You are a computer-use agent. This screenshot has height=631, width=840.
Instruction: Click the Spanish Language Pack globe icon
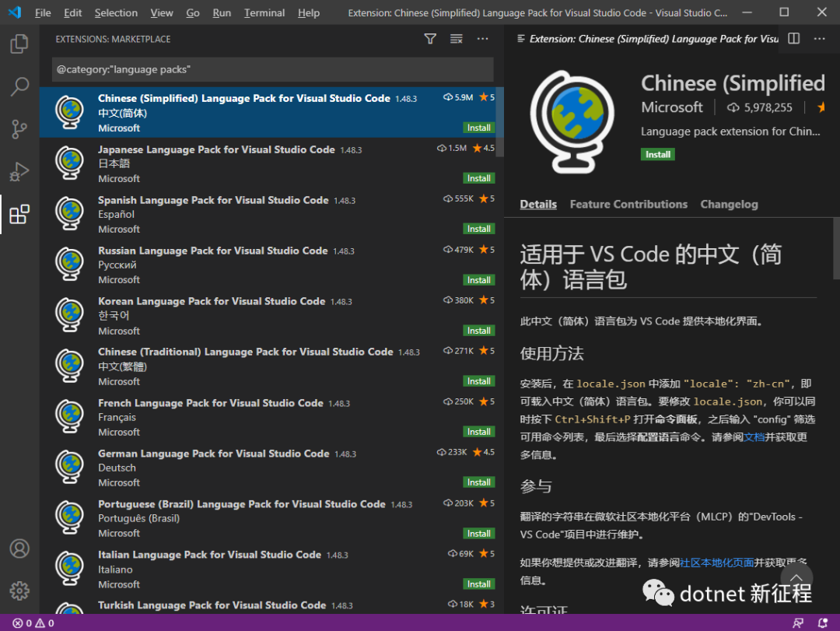click(70, 213)
